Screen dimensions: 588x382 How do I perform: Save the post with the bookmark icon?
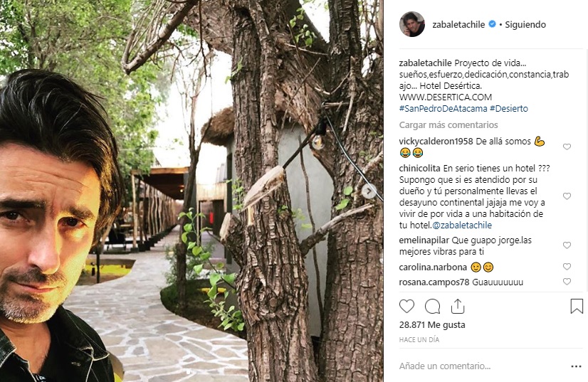click(x=577, y=306)
